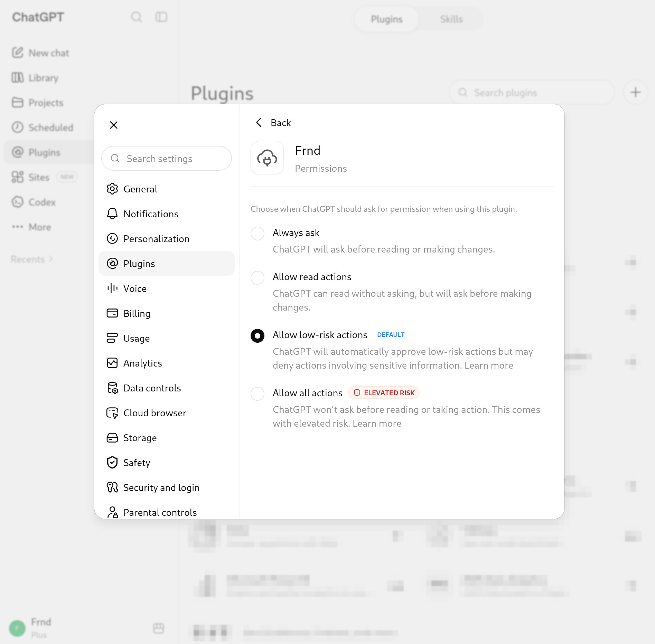Image resolution: width=655 pixels, height=644 pixels.
Task: Click the Search settings input field
Action: [x=167, y=159]
